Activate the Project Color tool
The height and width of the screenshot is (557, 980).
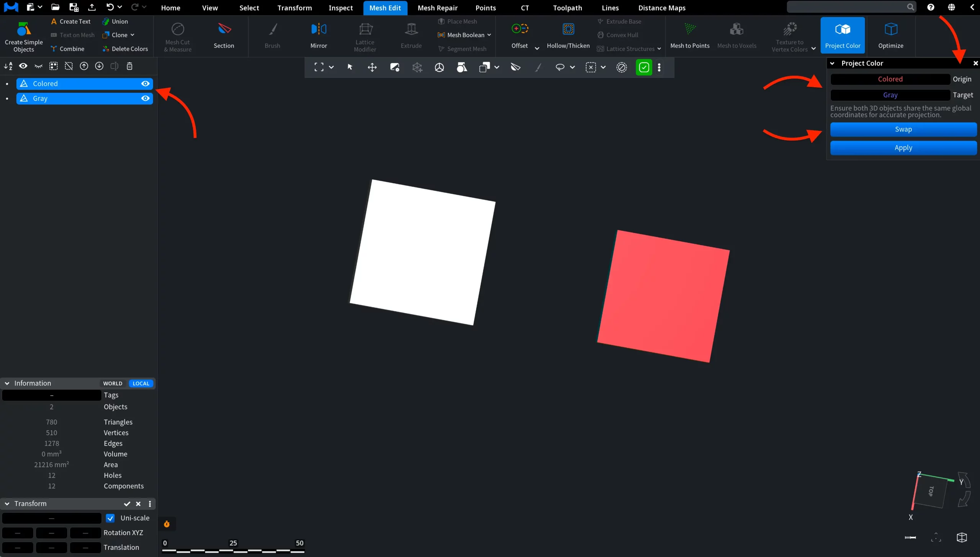pyautogui.click(x=843, y=36)
